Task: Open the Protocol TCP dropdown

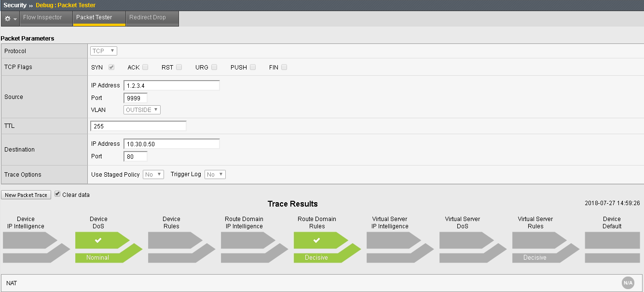Action: 104,51
